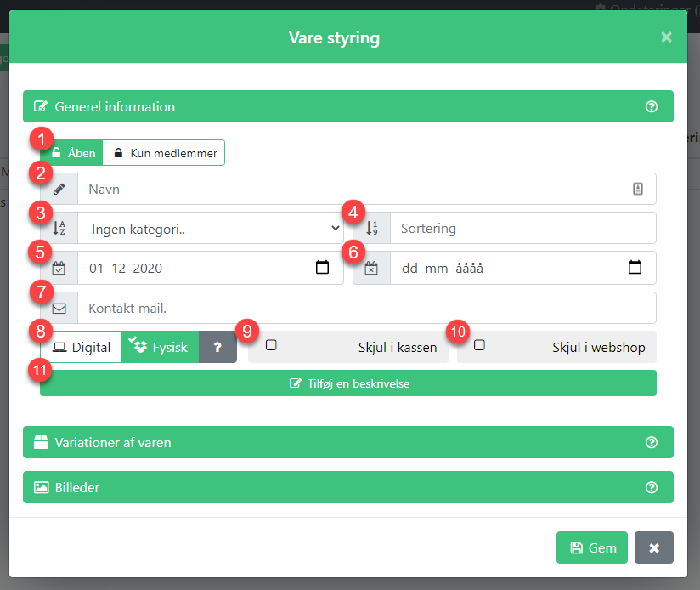Select Fysisk product type

[160, 347]
